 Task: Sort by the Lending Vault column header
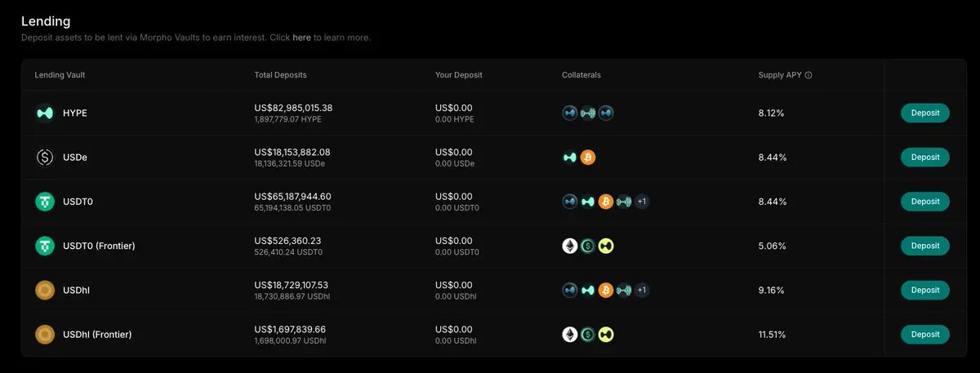(x=60, y=75)
